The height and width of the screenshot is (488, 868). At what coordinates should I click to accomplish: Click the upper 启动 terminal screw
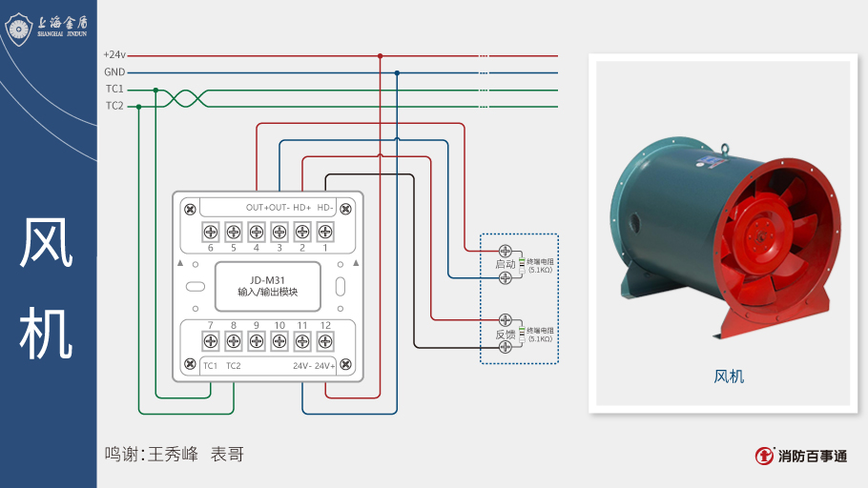506,250
